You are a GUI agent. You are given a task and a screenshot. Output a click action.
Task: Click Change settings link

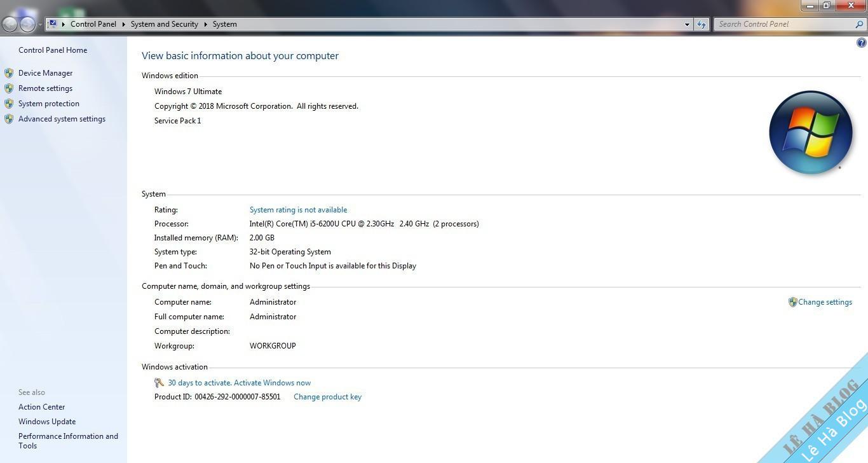pyautogui.click(x=825, y=302)
